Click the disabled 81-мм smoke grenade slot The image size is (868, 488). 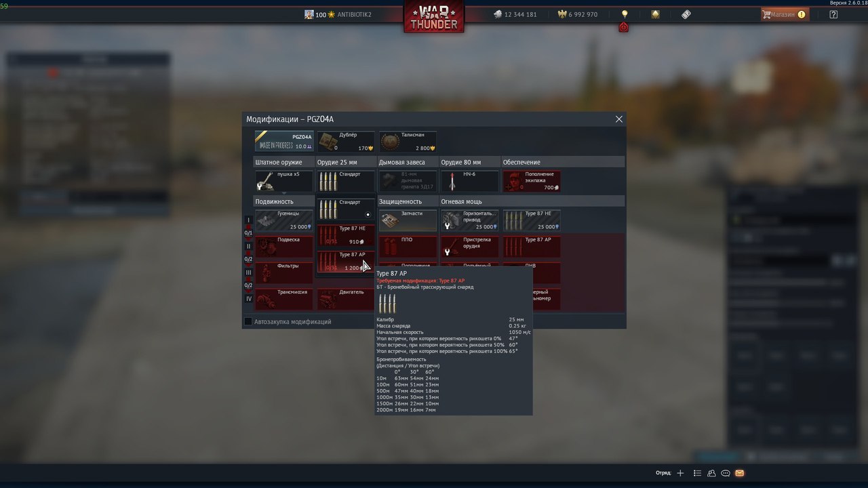point(408,181)
